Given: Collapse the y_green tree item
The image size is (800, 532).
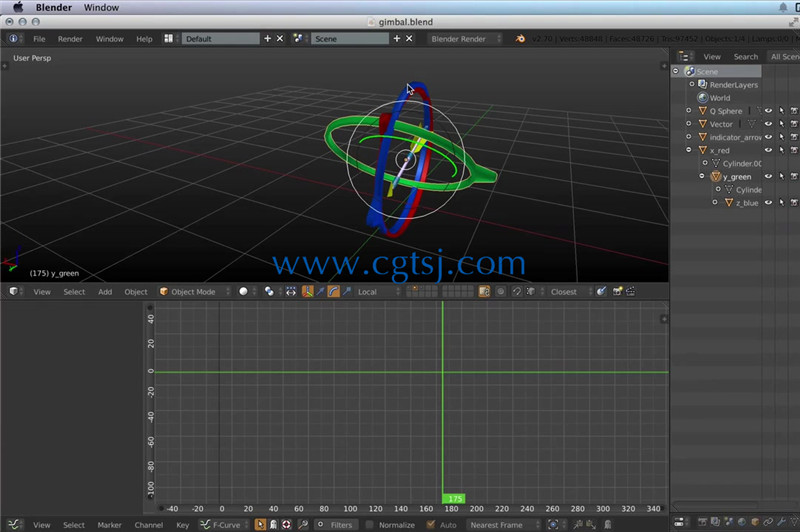Looking at the screenshot, I should [702, 176].
